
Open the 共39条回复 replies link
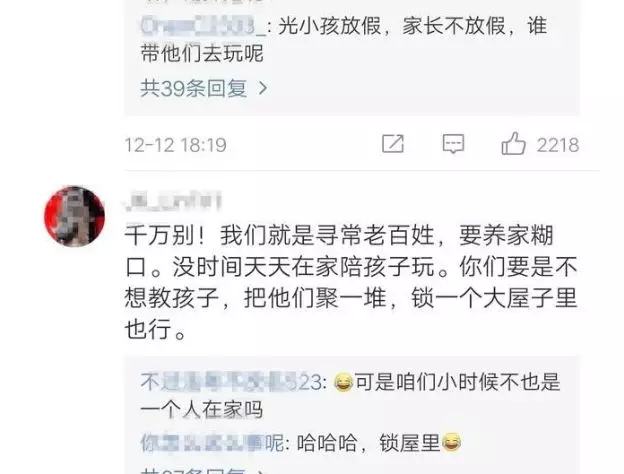coord(193,88)
